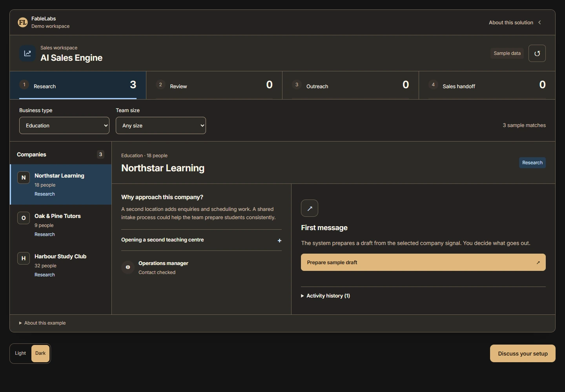Click the H avatar for Harbour Study Club
This screenshot has width=565, height=392.
pyautogui.click(x=24, y=258)
